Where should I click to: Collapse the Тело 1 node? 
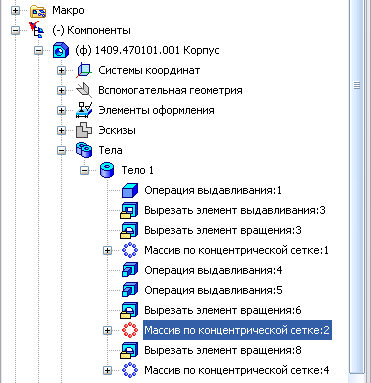[x=85, y=171]
